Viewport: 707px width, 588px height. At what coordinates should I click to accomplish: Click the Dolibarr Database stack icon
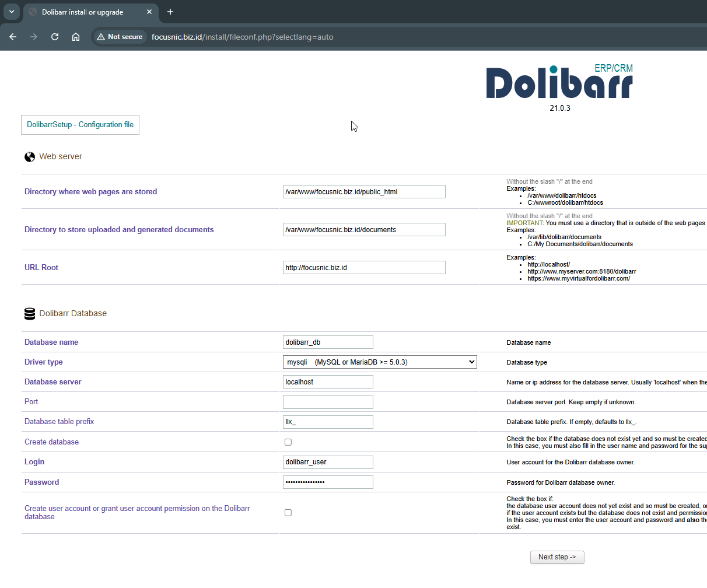30,314
